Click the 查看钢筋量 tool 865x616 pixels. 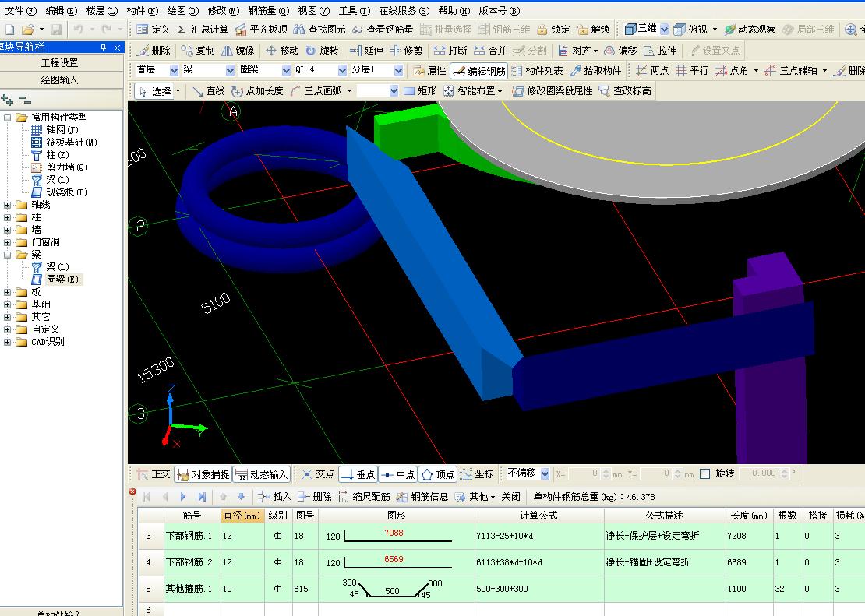coord(383,30)
